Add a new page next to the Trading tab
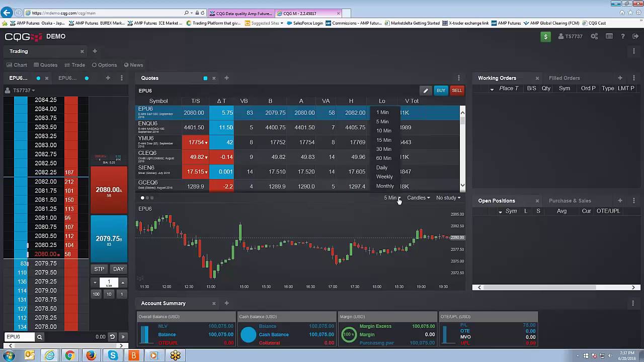The image size is (644, 362). 95,51
